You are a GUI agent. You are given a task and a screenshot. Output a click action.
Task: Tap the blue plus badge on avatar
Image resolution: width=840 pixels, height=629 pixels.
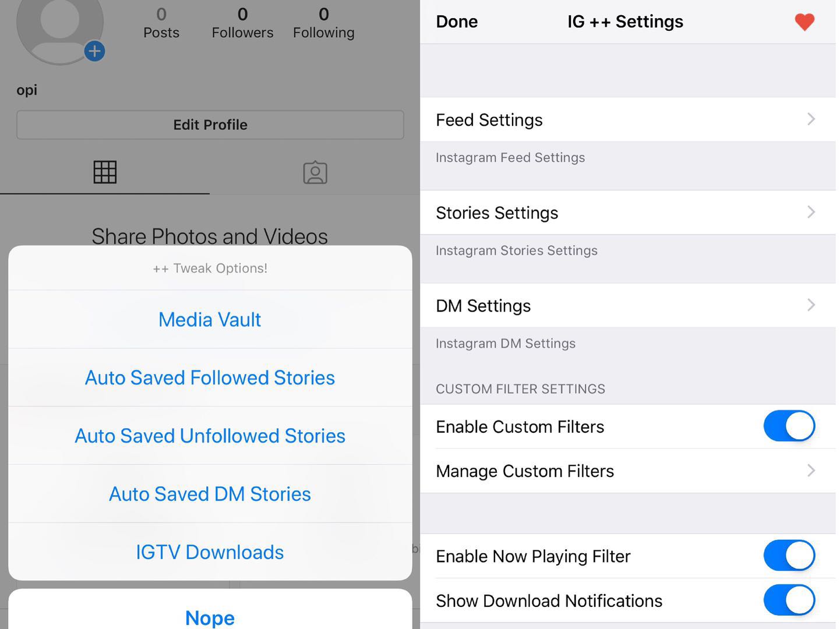pos(94,51)
